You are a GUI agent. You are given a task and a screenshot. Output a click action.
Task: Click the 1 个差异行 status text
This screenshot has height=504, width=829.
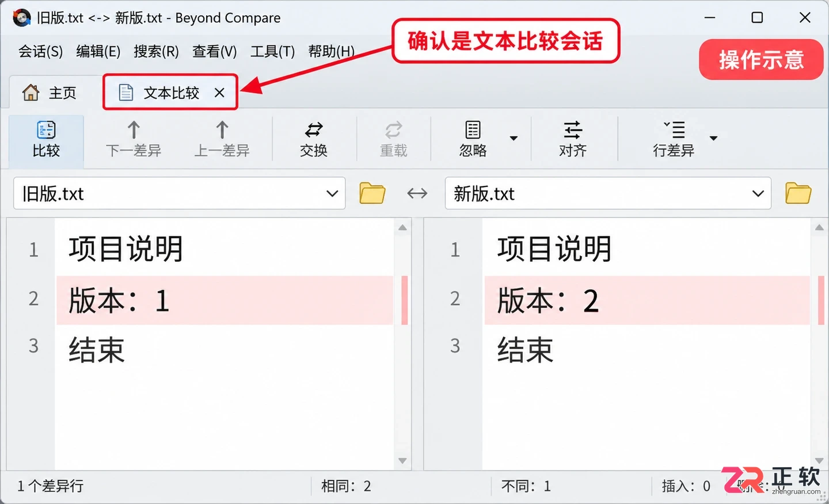point(51,486)
